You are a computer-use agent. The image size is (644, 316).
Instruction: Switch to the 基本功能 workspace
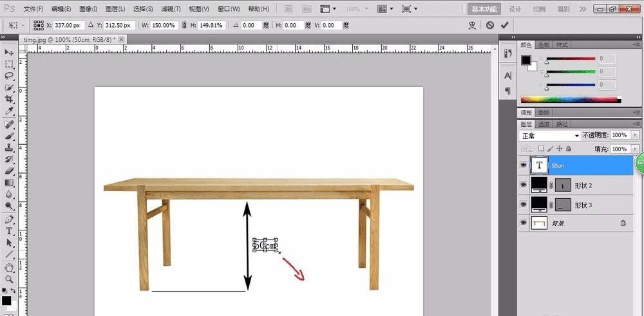(484, 9)
